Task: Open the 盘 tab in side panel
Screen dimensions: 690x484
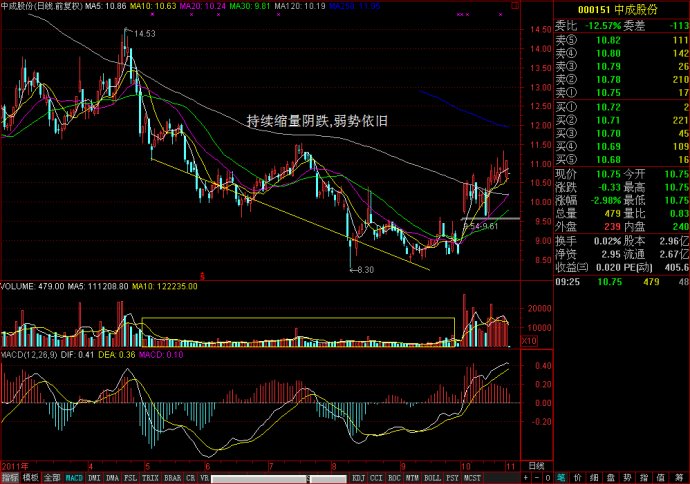Action: pos(611,478)
